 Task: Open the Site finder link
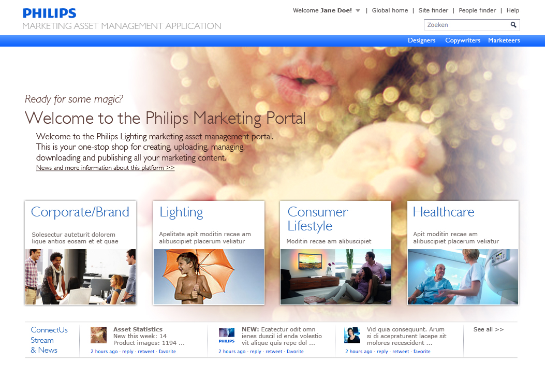[x=433, y=10]
